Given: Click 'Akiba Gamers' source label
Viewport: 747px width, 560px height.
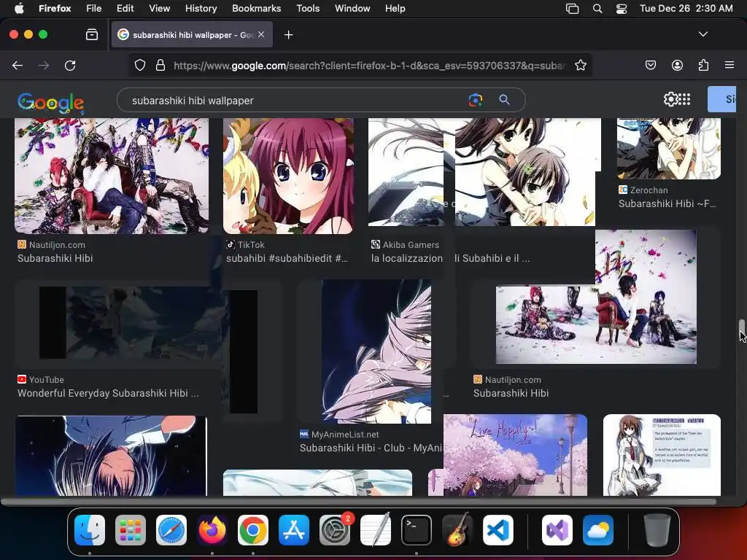Looking at the screenshot, I should click(411, 245).
